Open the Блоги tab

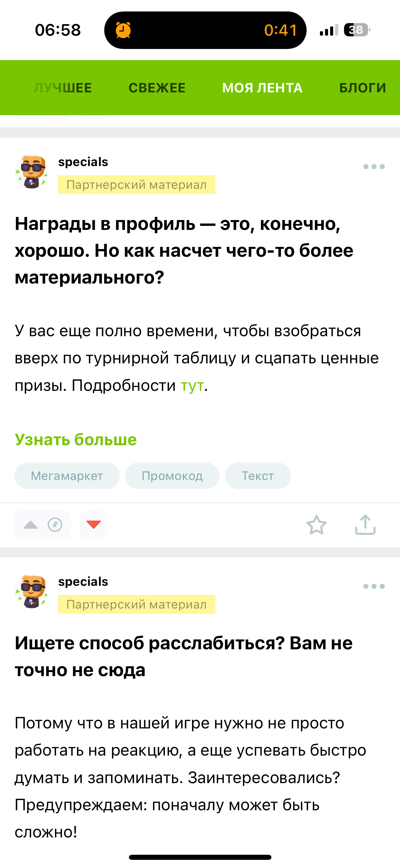coord(362,88)
